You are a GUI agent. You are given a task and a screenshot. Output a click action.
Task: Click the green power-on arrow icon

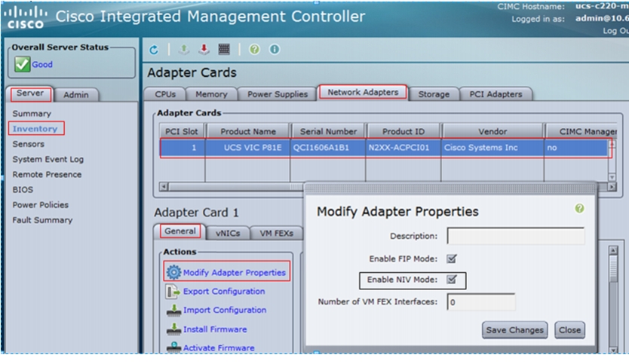[x=184, y=49]
